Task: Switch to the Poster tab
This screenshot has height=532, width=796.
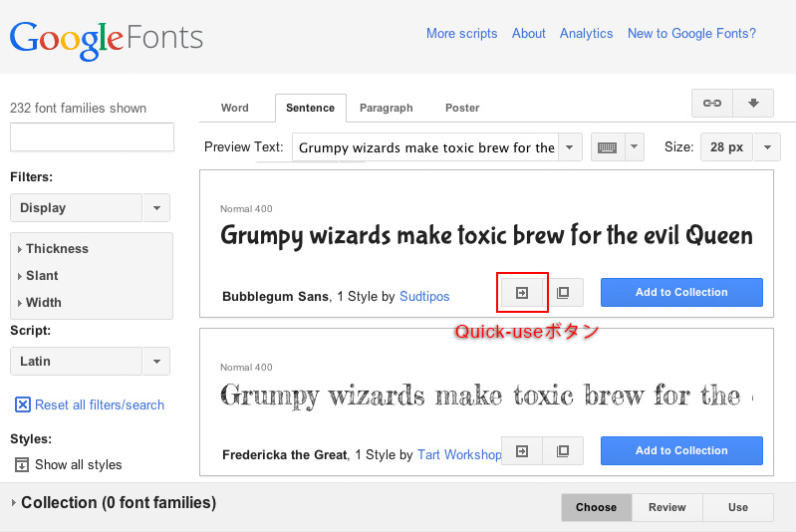Action: (x=462, y=108)
